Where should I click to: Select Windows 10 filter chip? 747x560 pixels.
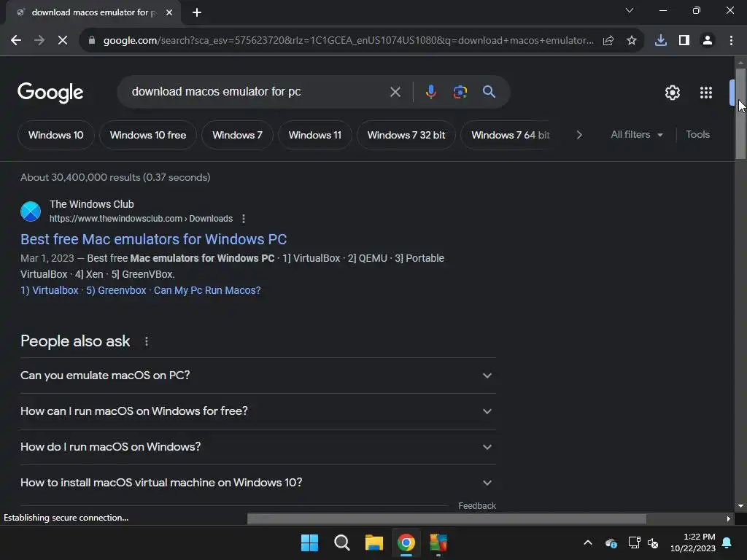(55, 135)
